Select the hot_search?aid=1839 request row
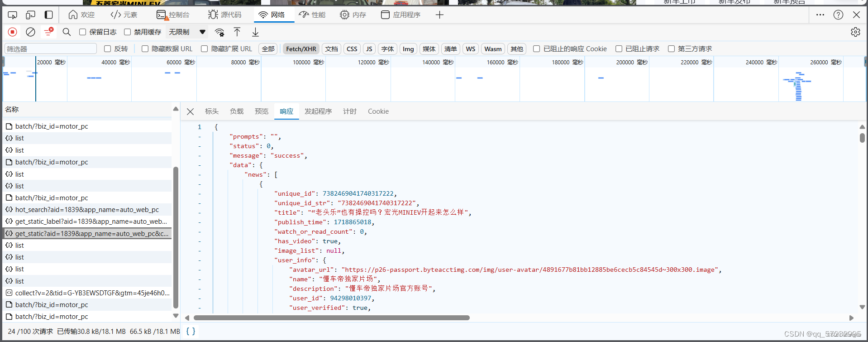Screen dimensions: 868x342 coord(87,210)
